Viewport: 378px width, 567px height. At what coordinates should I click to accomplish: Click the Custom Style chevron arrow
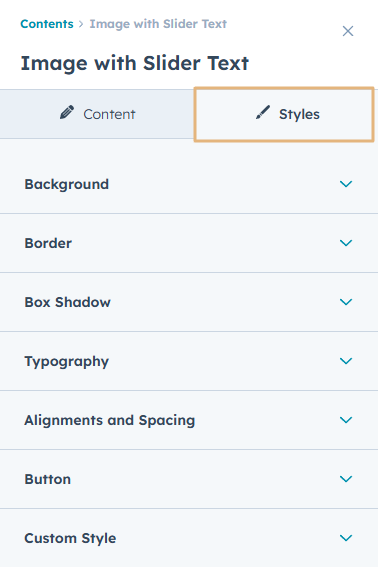pyautogui.click(x=346, y=538)
